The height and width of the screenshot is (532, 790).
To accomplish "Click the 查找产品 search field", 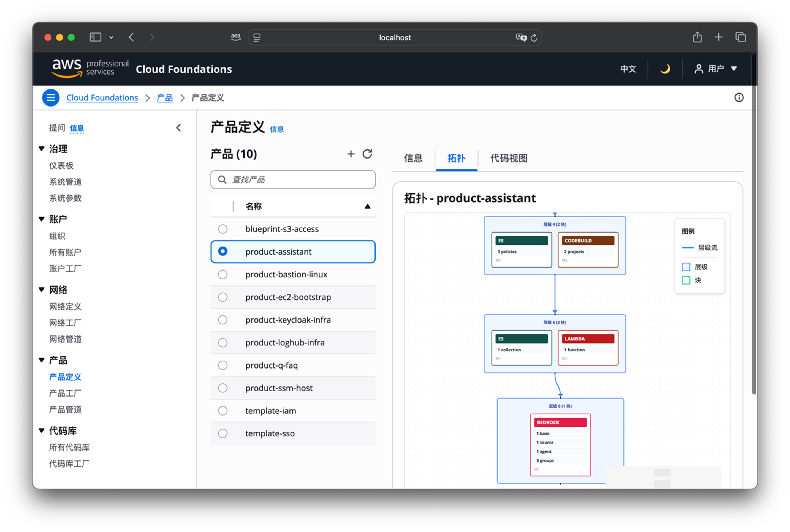I will [x=299, y=179].
